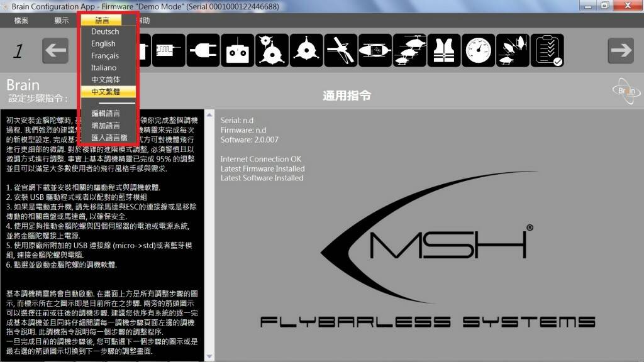Image resolution: width=644 pixels, height=362 pixels.
Task: Open the life vest rescue step icon
Action: [444, 50]
